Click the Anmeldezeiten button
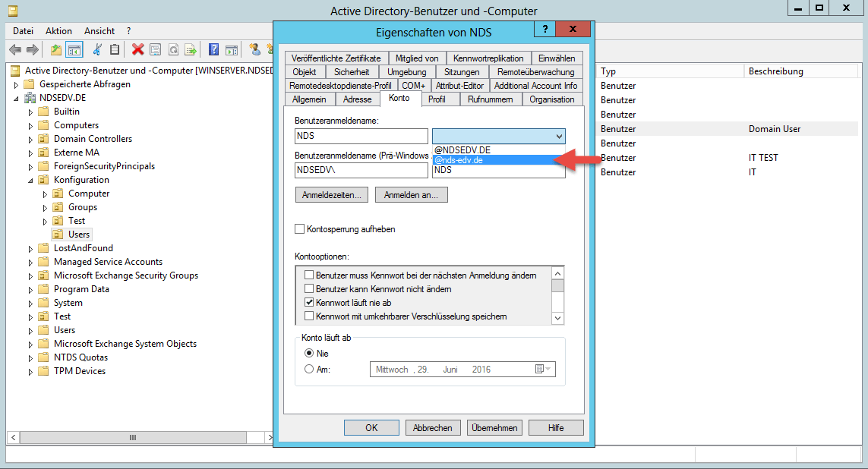 (330, 194)
